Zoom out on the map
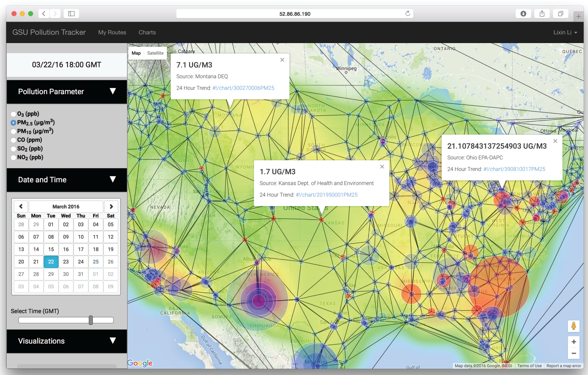The image size is (588, 375). click(x=574, y=353)
